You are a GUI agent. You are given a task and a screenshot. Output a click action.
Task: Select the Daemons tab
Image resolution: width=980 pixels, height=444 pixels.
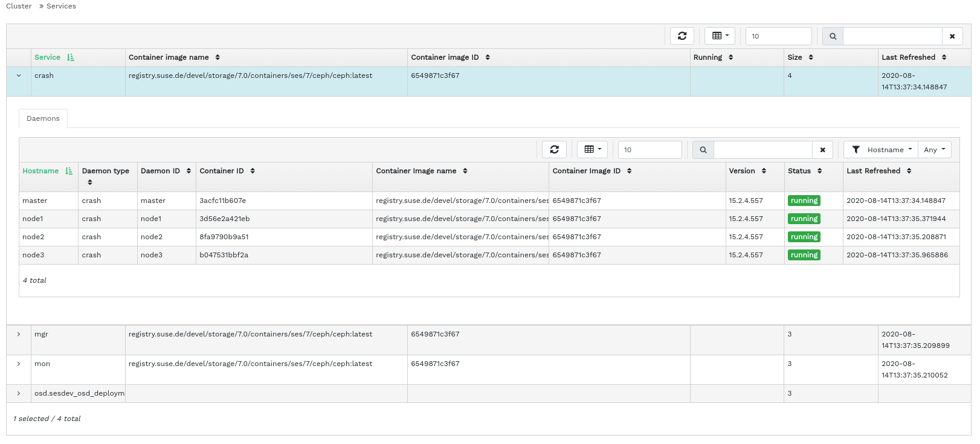[43, 118]
